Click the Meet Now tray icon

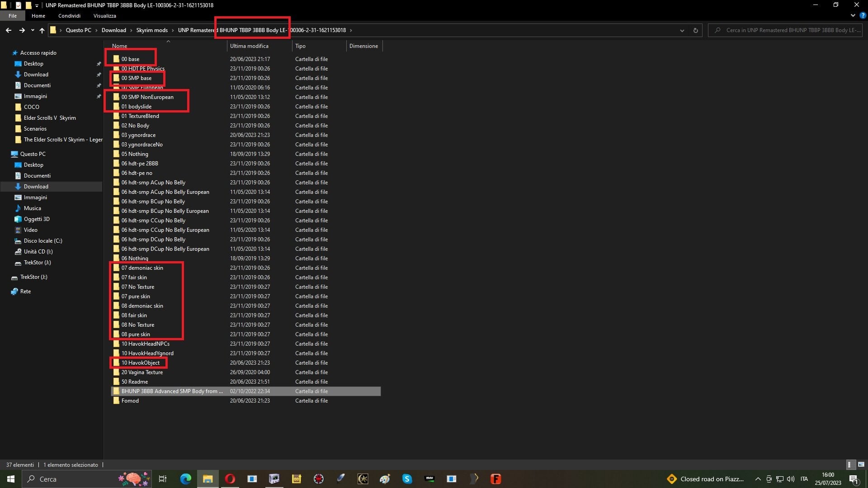pos(769,479)
